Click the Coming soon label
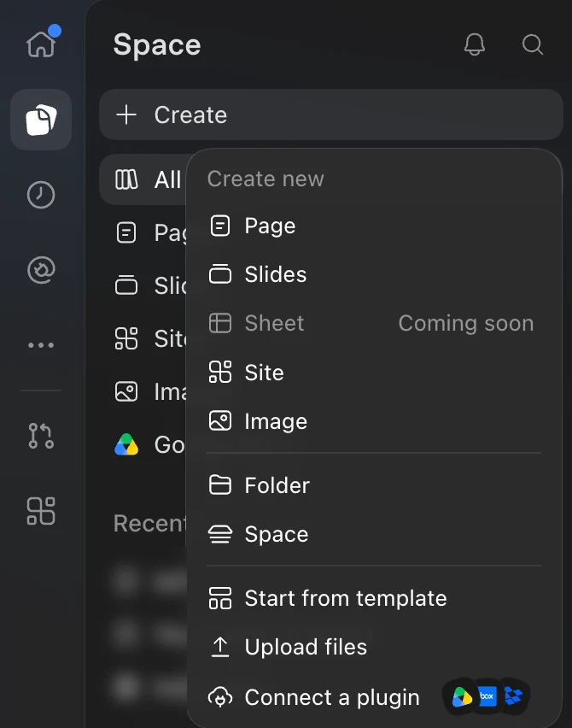This screenshot has height=728, width=572. [466, 323]
